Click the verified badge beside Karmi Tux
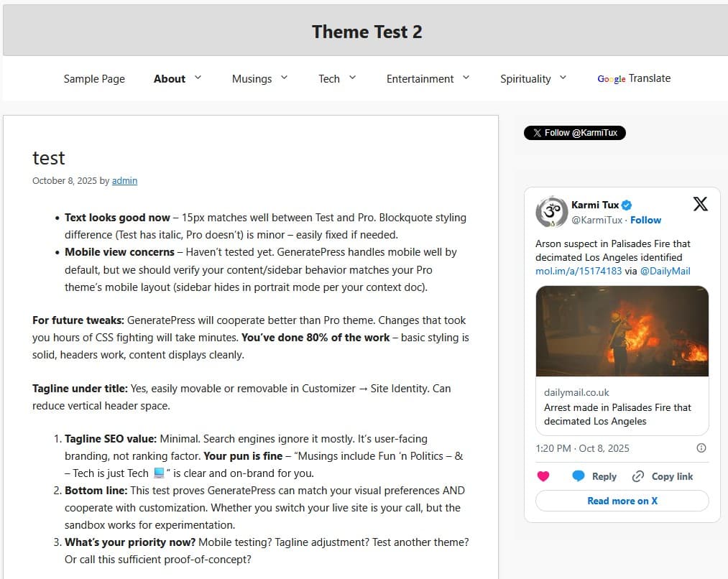This screenshot has width=728, height=579. tap(627, 205)
